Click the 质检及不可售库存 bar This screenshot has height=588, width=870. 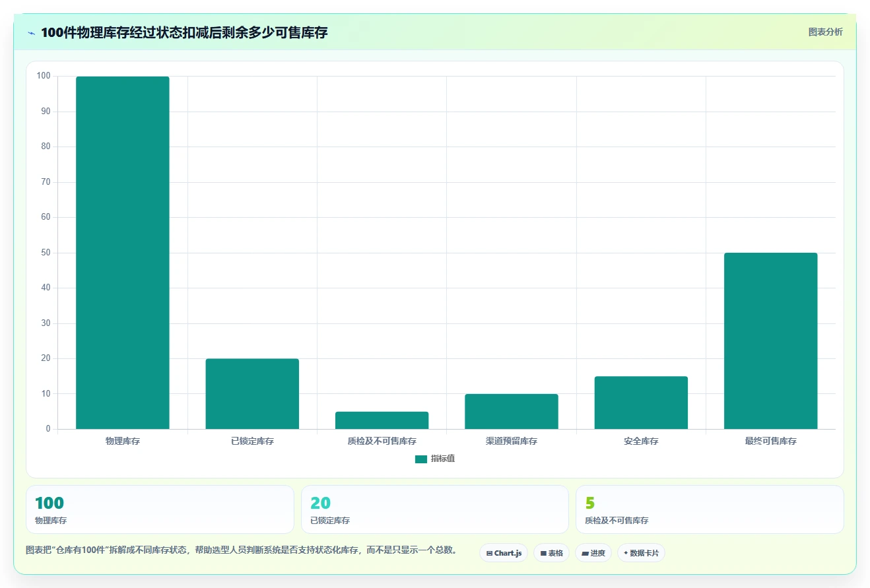382,420
